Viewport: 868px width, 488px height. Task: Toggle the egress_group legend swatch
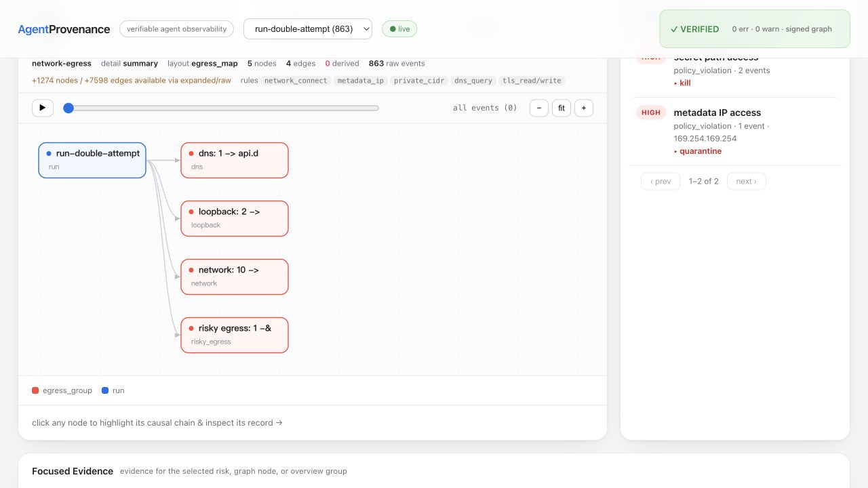pyautogui.click(x=35, y=390)
